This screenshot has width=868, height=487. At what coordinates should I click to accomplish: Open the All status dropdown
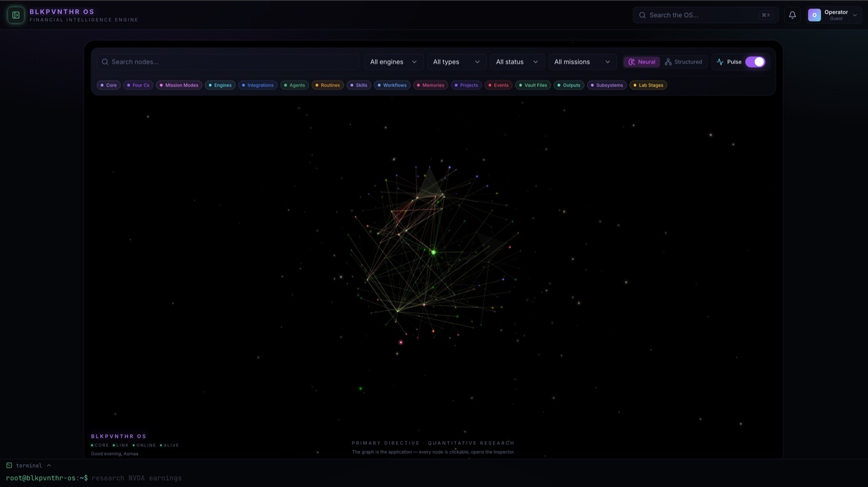(x=517, y=62)
